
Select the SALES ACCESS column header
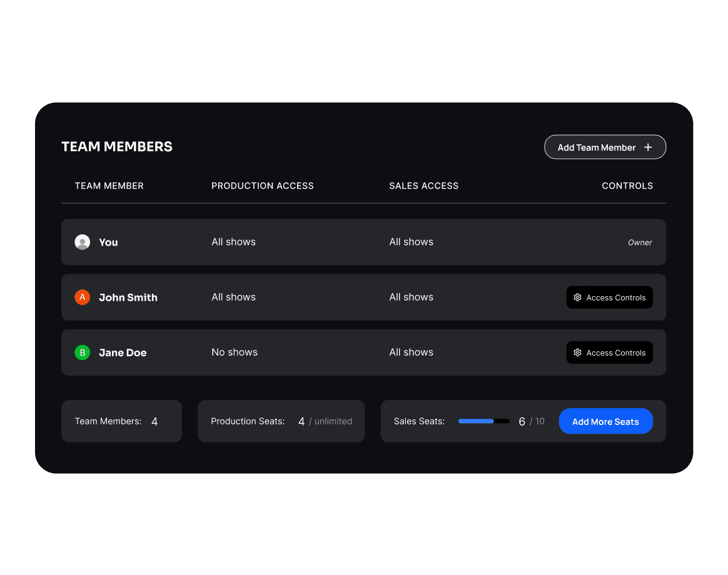[x=423, y=186]
